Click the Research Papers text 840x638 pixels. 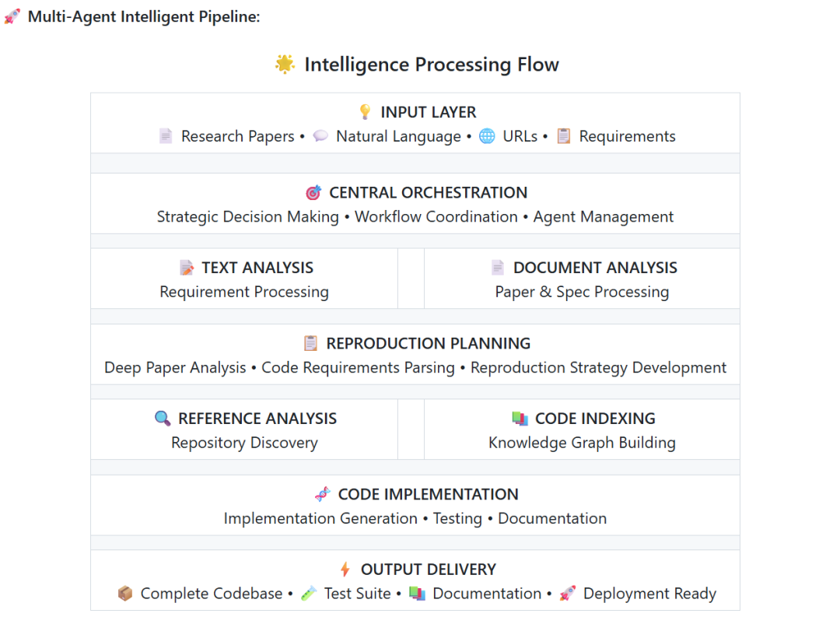[237, 136]
